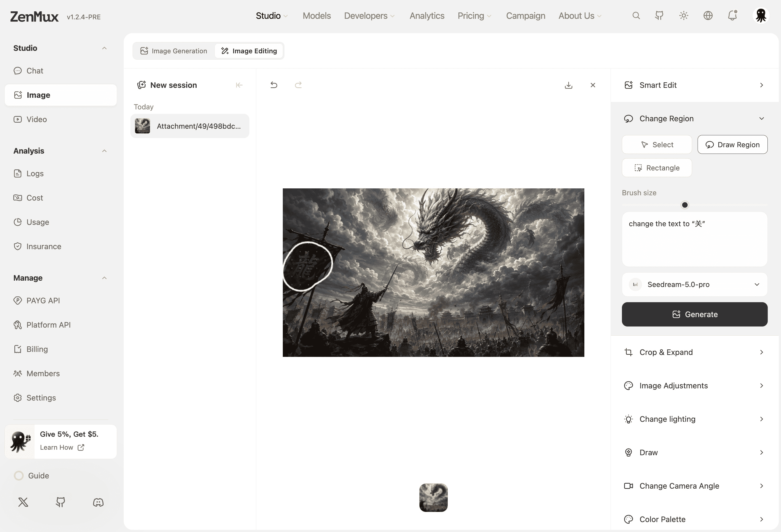
Task: Open the Studio navigation menu
Action: (x=271, y=16)
